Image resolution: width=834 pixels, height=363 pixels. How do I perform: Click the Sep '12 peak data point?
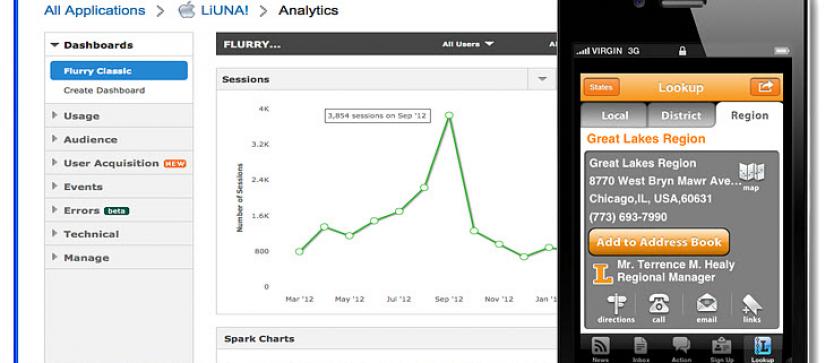click(449, 115)
